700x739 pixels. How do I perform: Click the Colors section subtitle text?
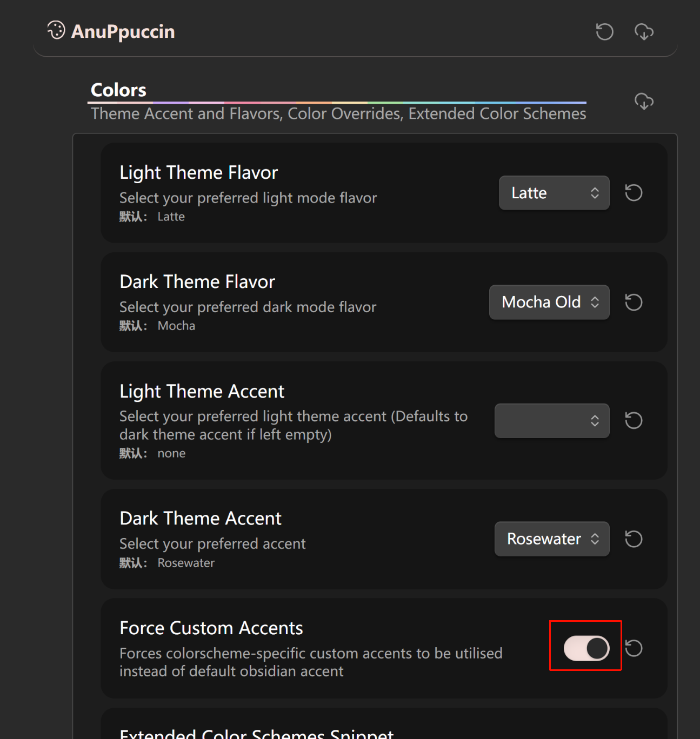point(338,113)
